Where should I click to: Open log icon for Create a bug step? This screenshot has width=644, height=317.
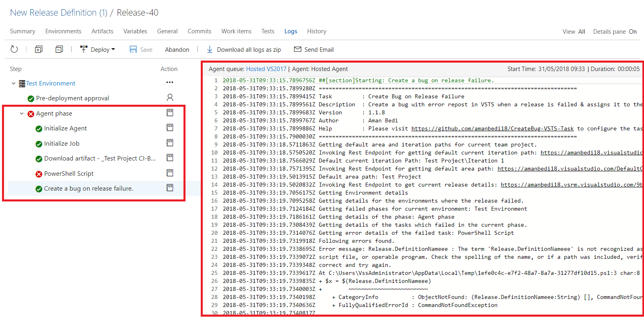click(170, 188)
